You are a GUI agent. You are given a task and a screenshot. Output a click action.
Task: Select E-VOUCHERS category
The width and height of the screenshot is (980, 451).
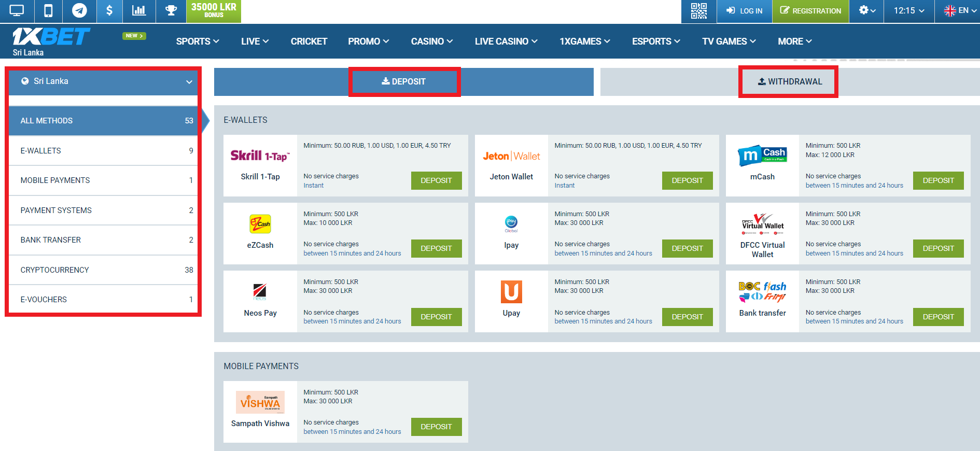pyautogui.click(x=104, y=300)
